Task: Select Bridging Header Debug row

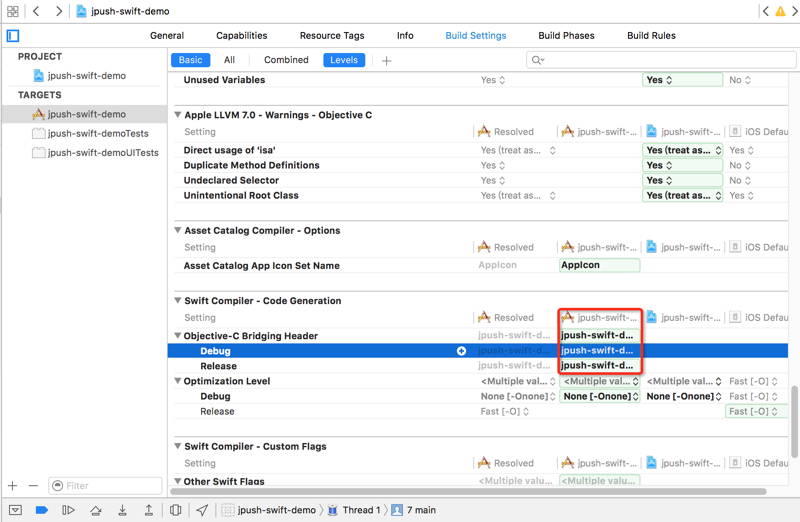Action: click(x=478, y=351)
